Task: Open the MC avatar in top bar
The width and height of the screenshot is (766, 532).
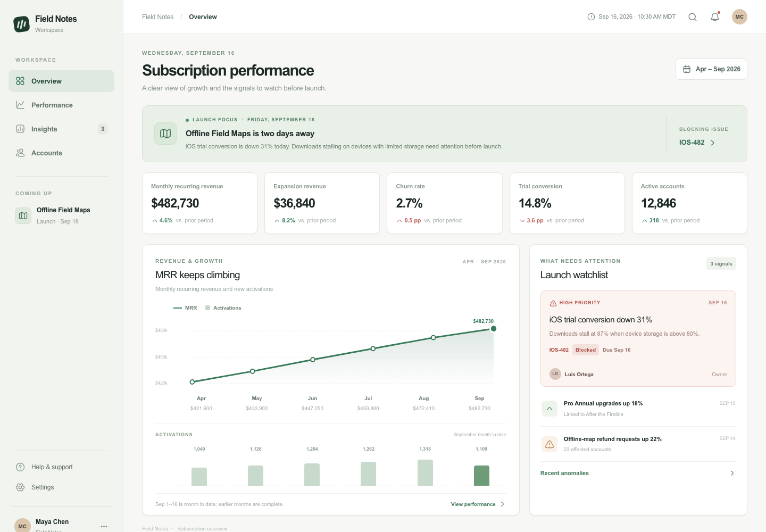Action: 739,17
